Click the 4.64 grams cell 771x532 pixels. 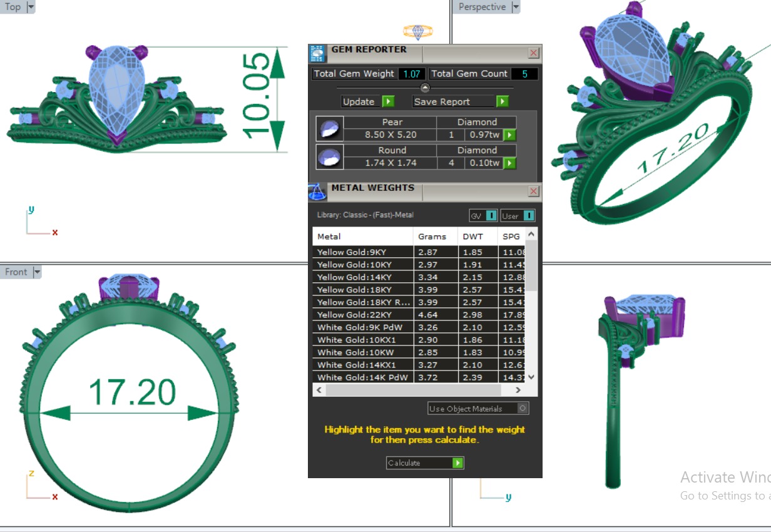[x=436, y=315]
